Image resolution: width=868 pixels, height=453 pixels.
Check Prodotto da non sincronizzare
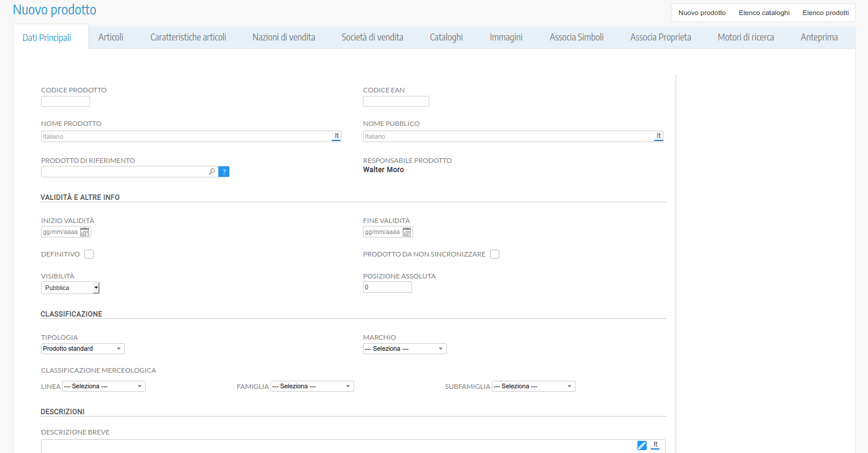pyautogui.click(x=495, y=254)
